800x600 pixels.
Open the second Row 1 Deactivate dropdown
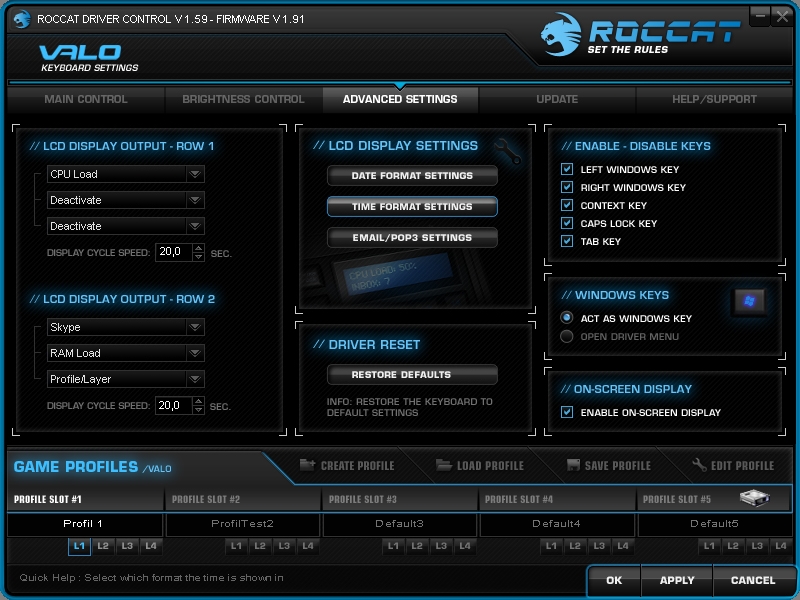coord(126,200)
